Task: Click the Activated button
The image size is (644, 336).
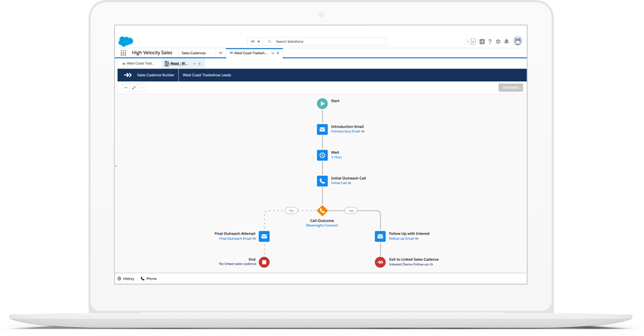Action: [510, 87]
